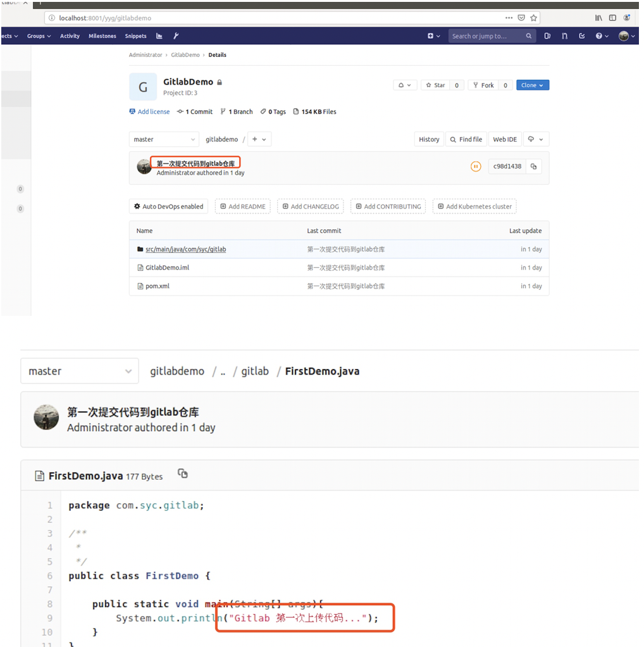Open the Admin Area wrench icon
The height and width of the screenshot is (647, 644).
(176, 36)
